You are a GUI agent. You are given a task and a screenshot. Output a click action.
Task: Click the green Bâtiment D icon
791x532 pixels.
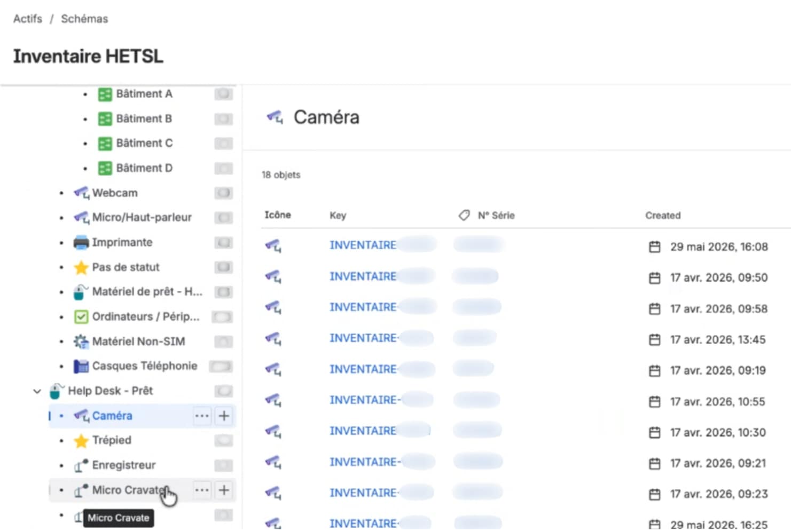105,169
